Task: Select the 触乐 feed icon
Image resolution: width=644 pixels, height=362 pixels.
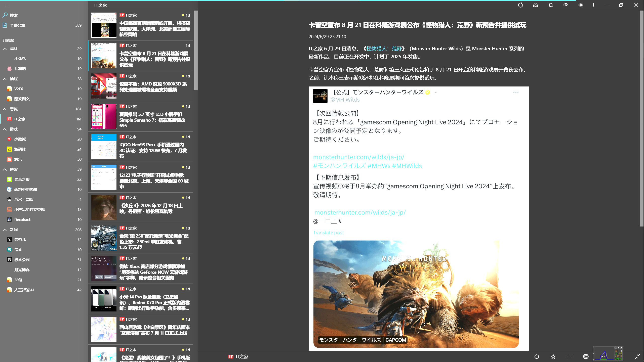Action: [x=9, y=159]
